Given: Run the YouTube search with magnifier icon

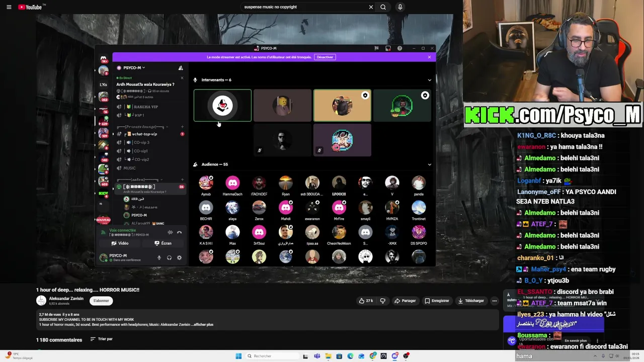Looking at the screenshot, I should [383, 7].
